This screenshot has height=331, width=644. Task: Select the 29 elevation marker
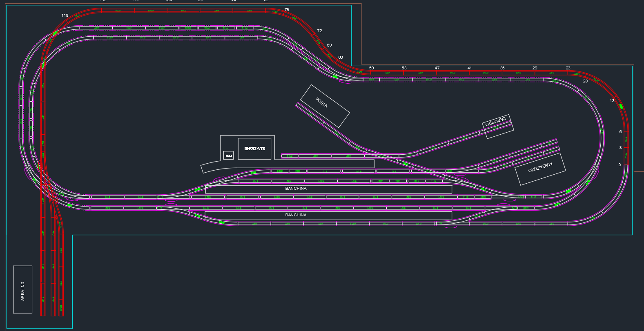tap(535, 68)
